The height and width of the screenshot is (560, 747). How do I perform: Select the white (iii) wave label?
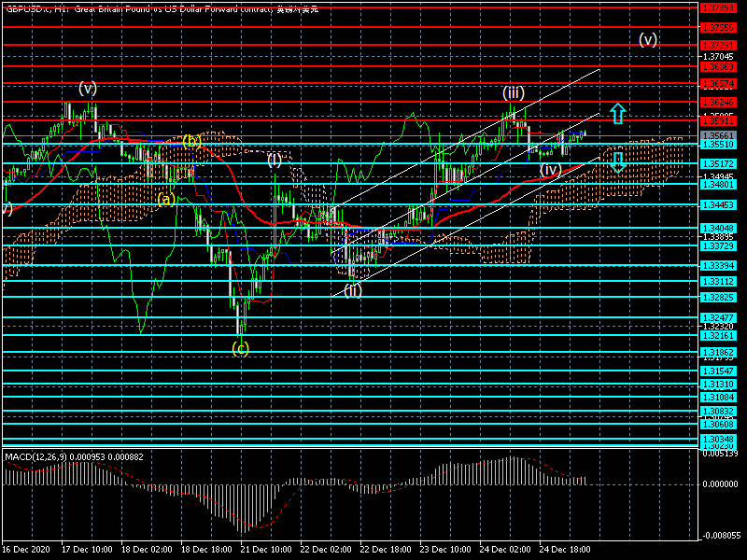click(513, 93)
